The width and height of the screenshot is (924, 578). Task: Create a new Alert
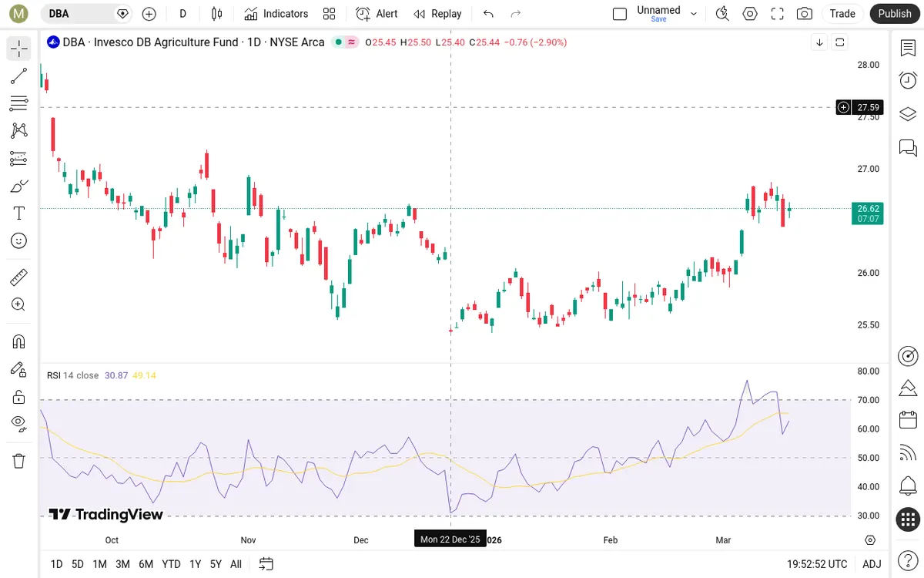click(377, 13)
